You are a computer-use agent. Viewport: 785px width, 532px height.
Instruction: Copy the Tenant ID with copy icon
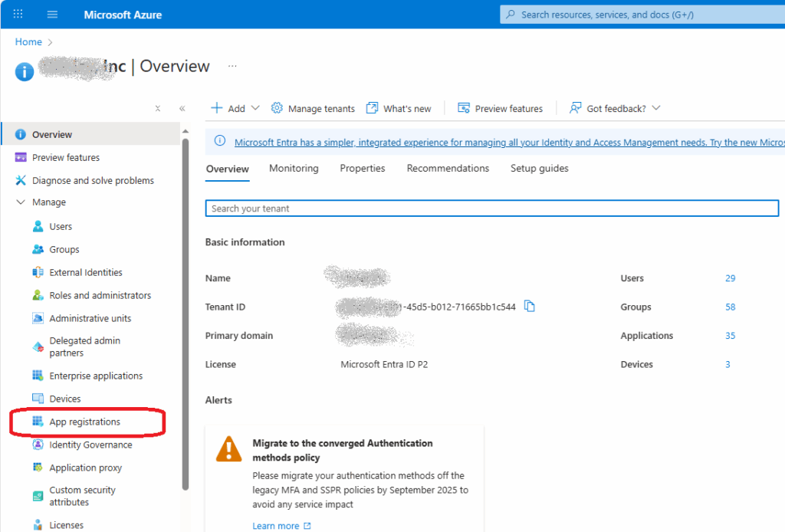pos(529,307)
